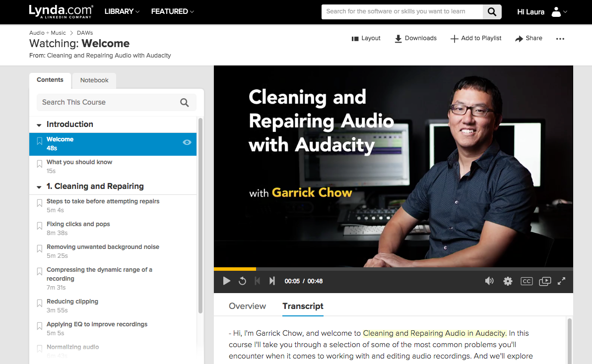This screenshot has width=592, height=364.
Task: Bookmark 'Reducing clipping'
Action: (x=39, y=303)
